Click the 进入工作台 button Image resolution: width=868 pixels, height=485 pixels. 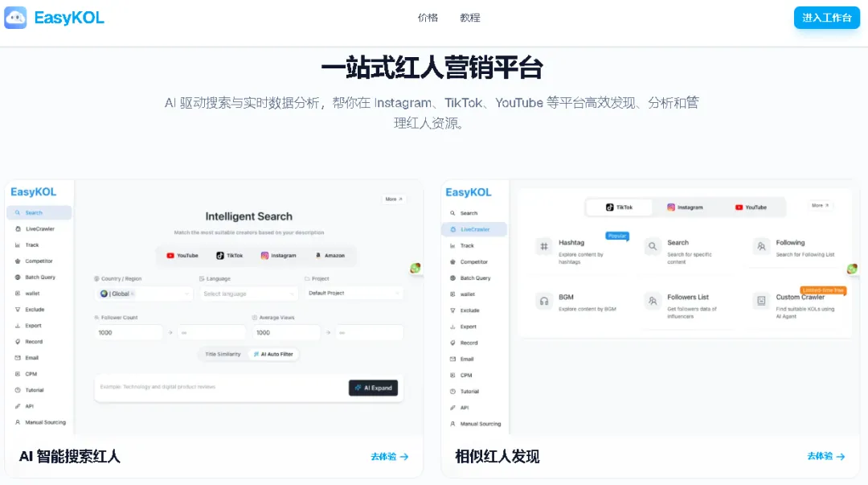point(826,18)
